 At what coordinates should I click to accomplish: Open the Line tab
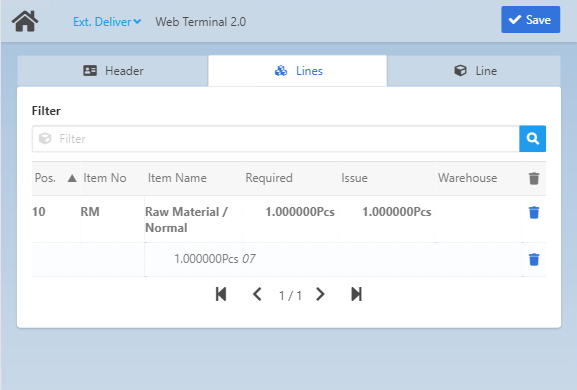pos(474,71)
